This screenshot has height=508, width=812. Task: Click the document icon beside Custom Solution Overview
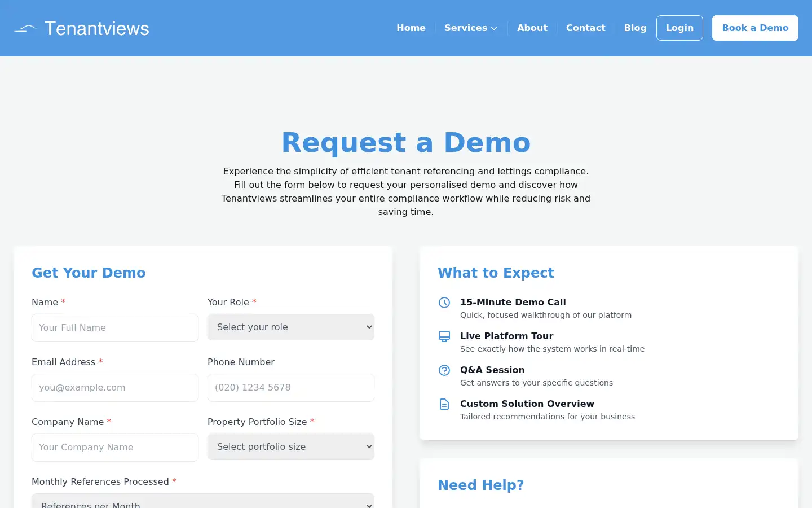click(444, 404)
